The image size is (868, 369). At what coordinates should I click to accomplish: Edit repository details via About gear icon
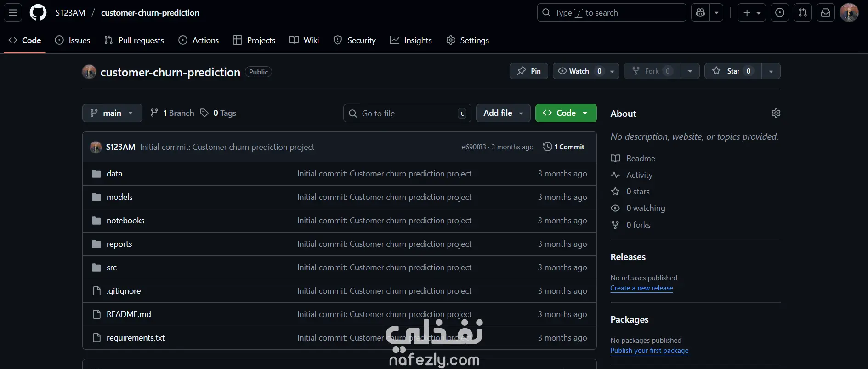click(776, 113)
